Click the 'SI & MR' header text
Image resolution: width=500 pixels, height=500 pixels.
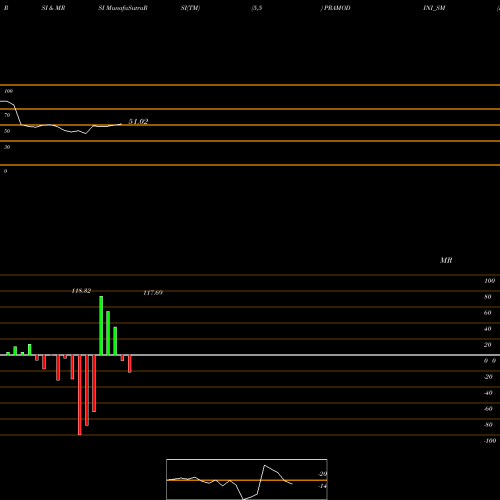(x=53, y=8)
